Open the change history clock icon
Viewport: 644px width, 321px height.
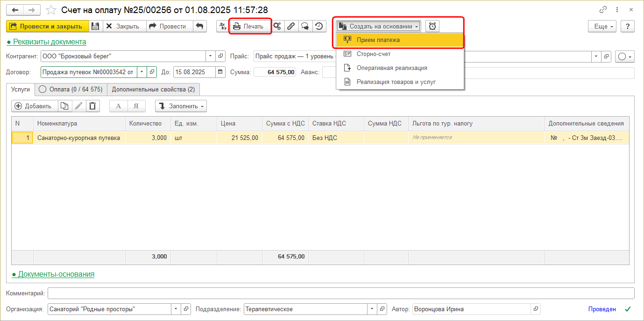319,26
